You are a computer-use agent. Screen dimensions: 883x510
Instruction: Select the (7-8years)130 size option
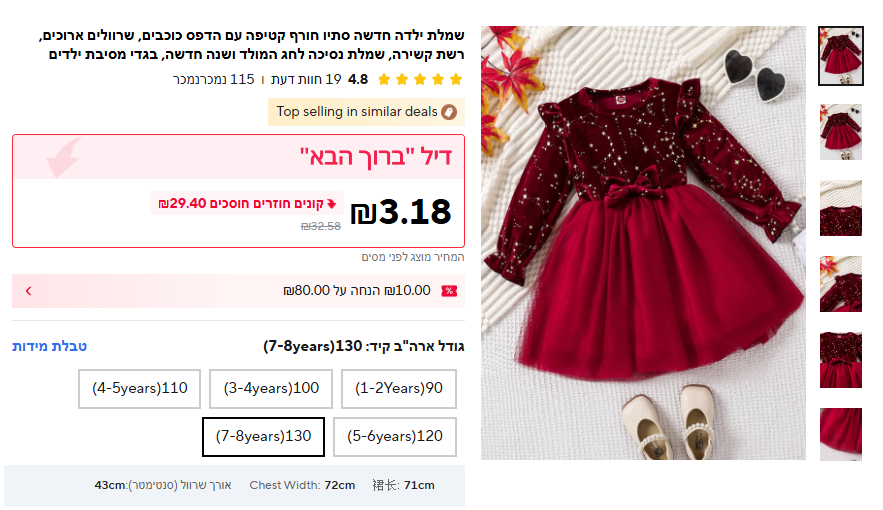click(264, 436)
